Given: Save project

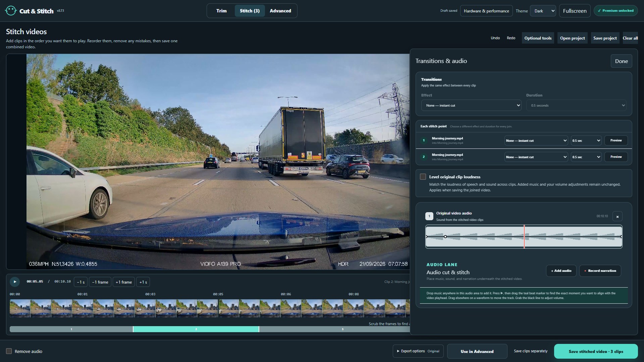Looking at the screenshot, I should [x=605, y=38].
